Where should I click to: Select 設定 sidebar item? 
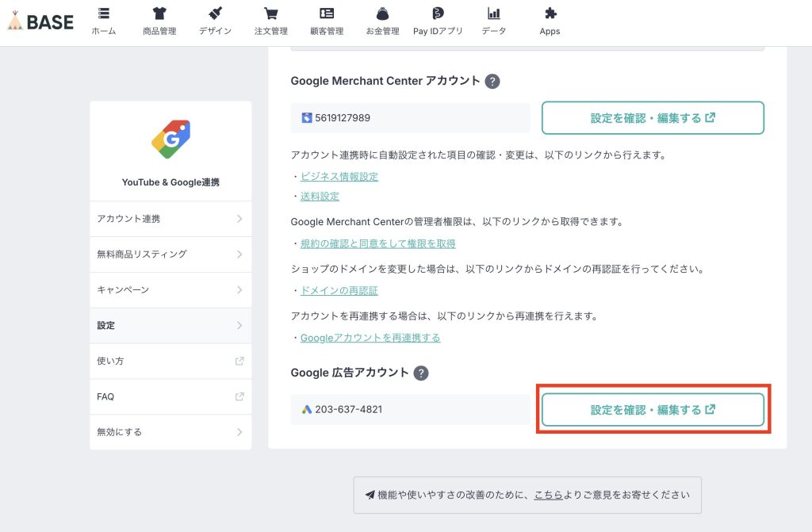coord(171,326)
